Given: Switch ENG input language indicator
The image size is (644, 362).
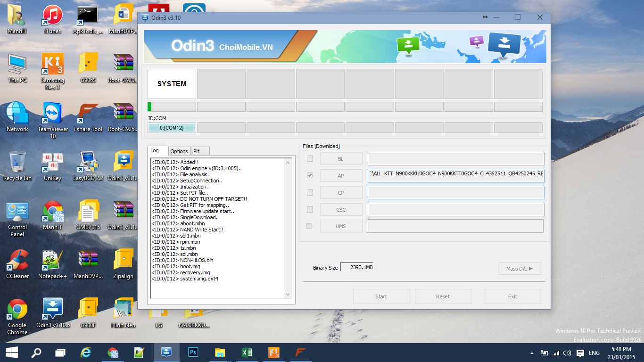Looking at the screenshot, I should [x=594, y=353].
